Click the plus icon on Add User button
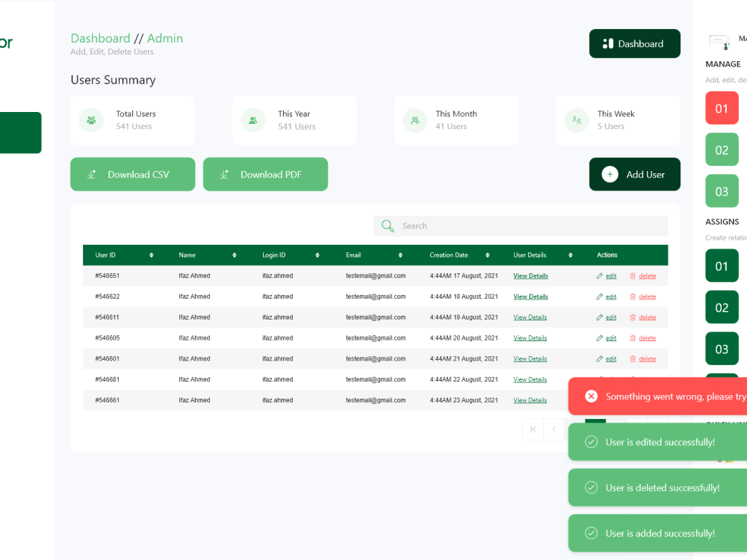 point(609,174)
